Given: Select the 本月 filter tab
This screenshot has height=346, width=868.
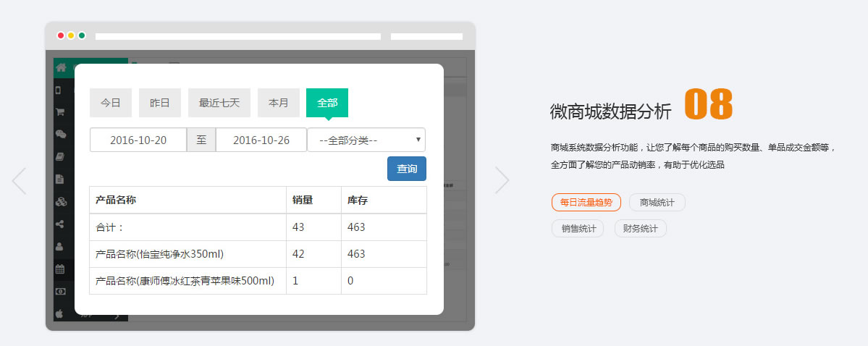Looking at the screenshot, I should coord(279,103).
